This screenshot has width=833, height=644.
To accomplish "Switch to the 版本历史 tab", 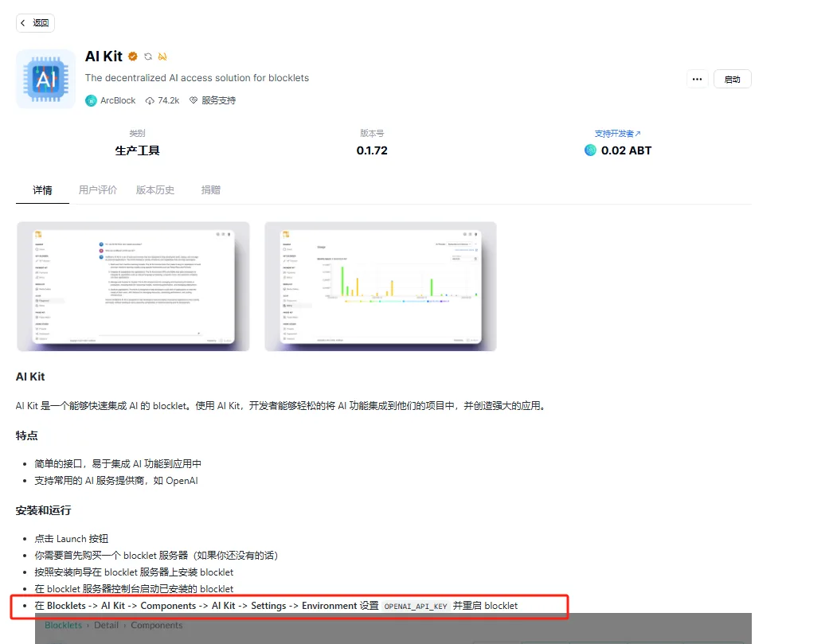I will (155, 190).
